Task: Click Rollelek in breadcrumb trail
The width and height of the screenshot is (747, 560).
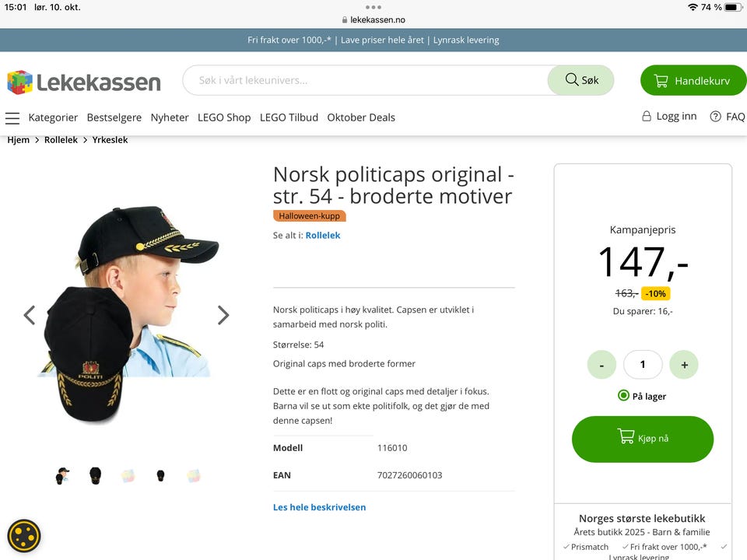Action: (61, 140)
